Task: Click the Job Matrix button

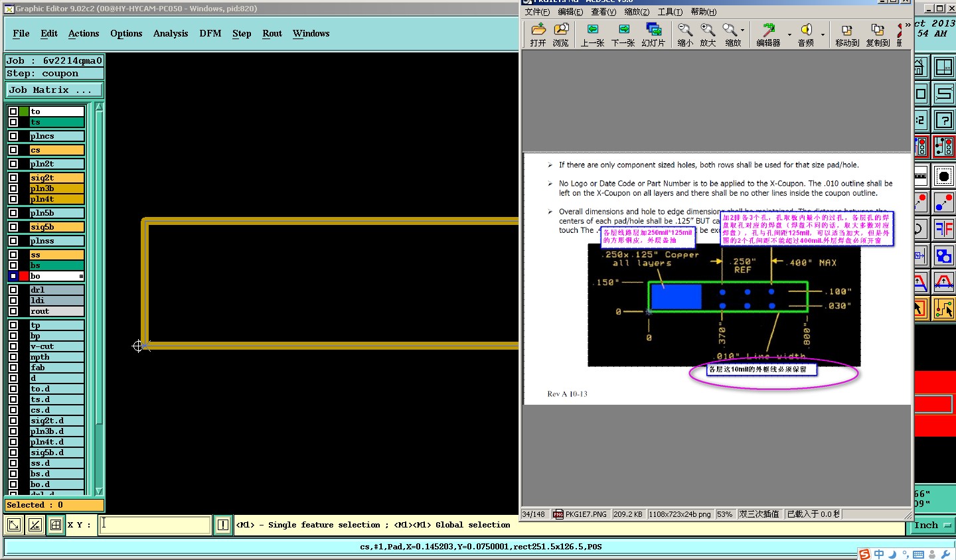Action: [54, 90]
